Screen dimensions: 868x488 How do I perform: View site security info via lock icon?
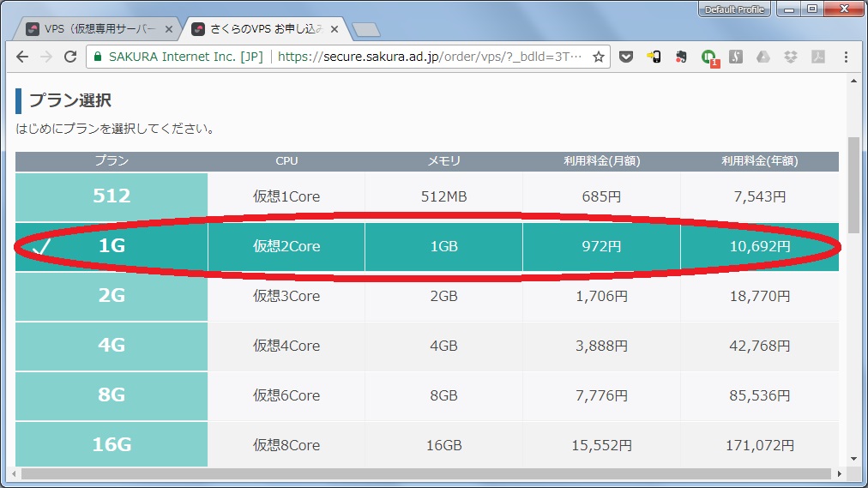tap(98, 57)
